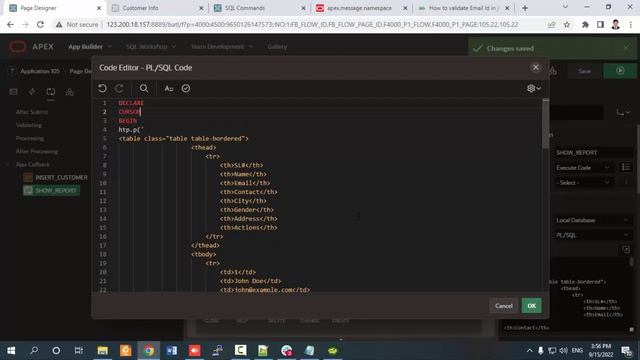640x360 pixels.
Task: Select the SHOW_REPORT process in the tree
Action: click(51, 191)
